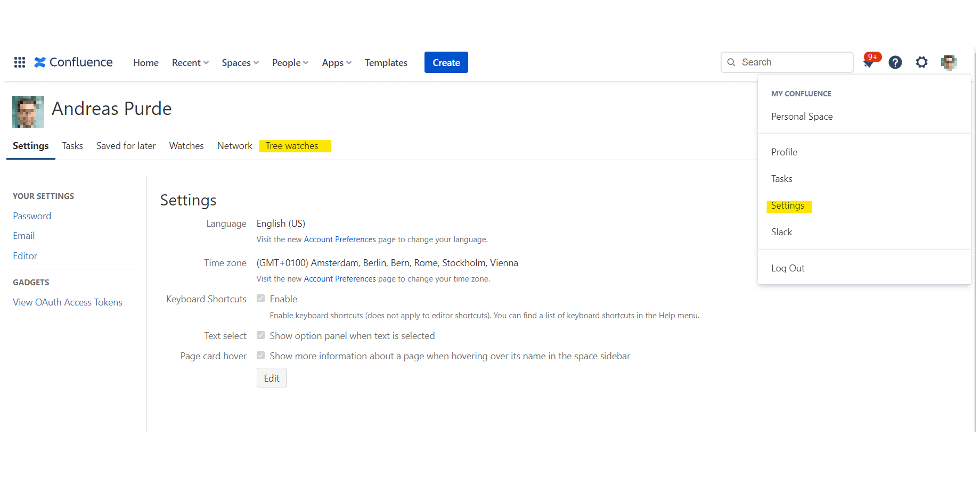Open the help question mark icon
This screenshot has height=479, width=980.
[895, 62]
